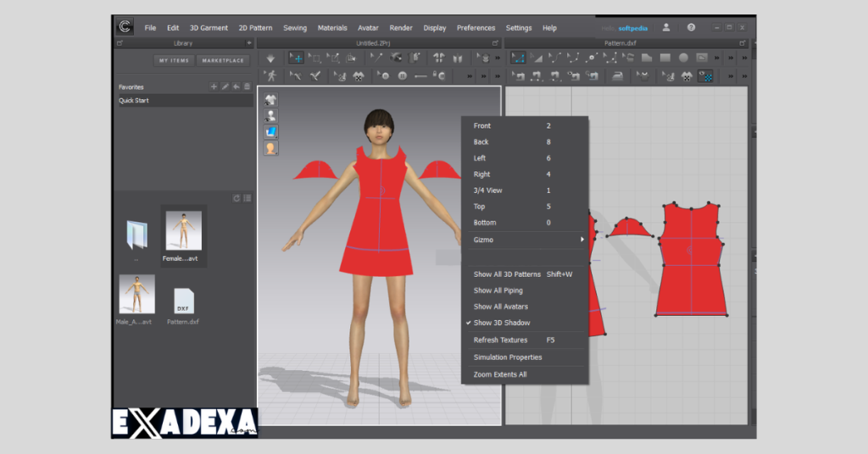Screen dimensions: 868x454
Task: Click the Simulate down-arrow icon in 3D toolbar
Action: (270, 58)
